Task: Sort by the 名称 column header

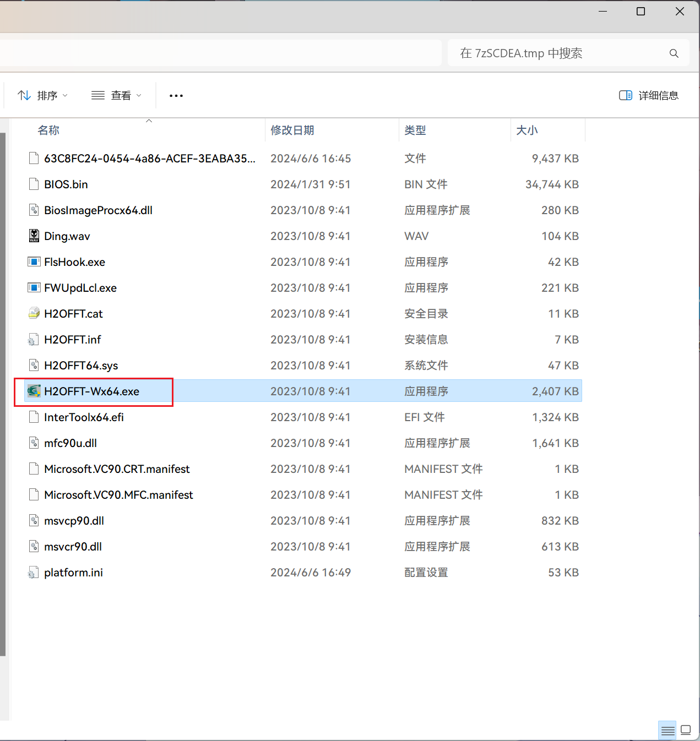Action: (48, 130)
